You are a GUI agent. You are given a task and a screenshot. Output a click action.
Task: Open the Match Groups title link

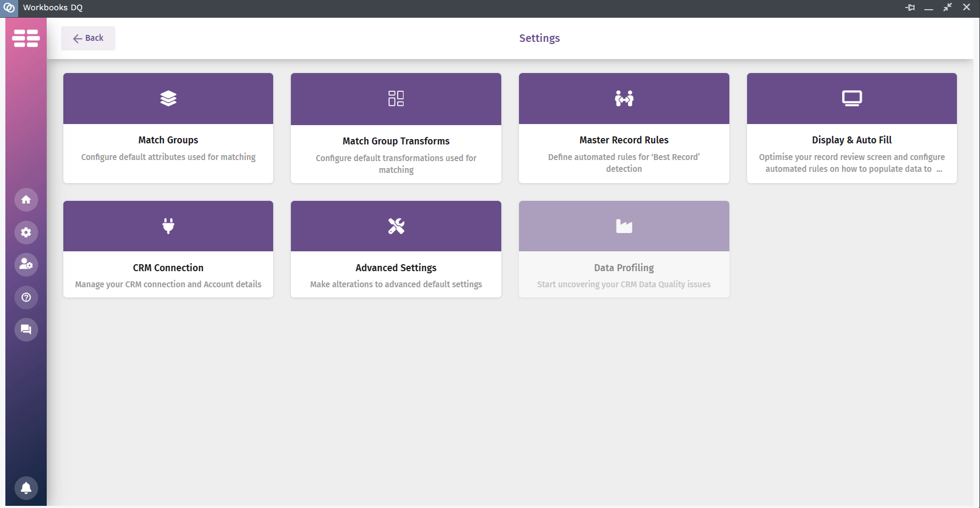(x=168, y=140)
